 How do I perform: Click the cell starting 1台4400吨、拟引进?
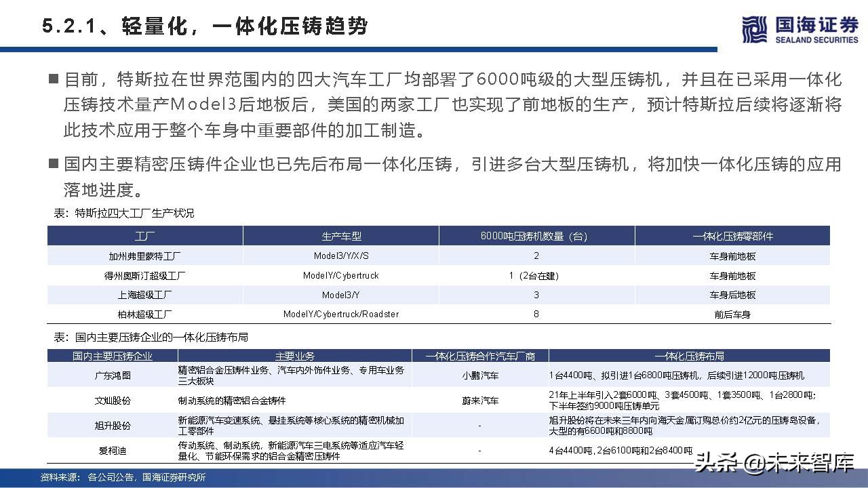(689, 375)
